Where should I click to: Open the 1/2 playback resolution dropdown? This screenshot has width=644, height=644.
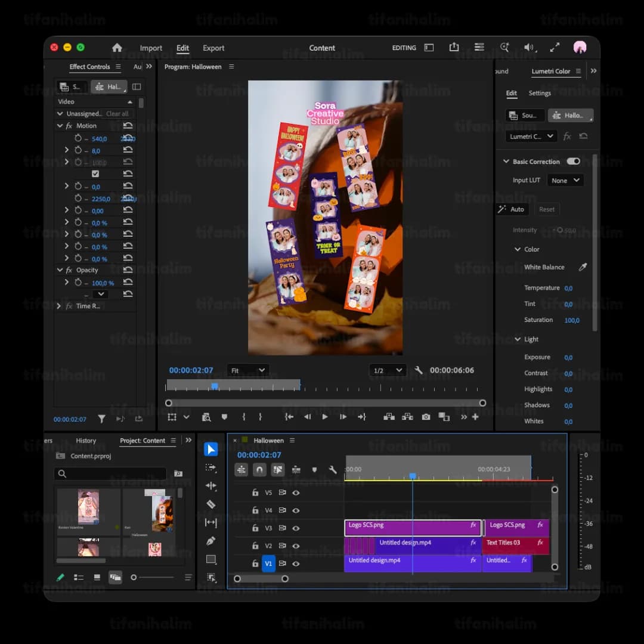(x=388, y=370)
